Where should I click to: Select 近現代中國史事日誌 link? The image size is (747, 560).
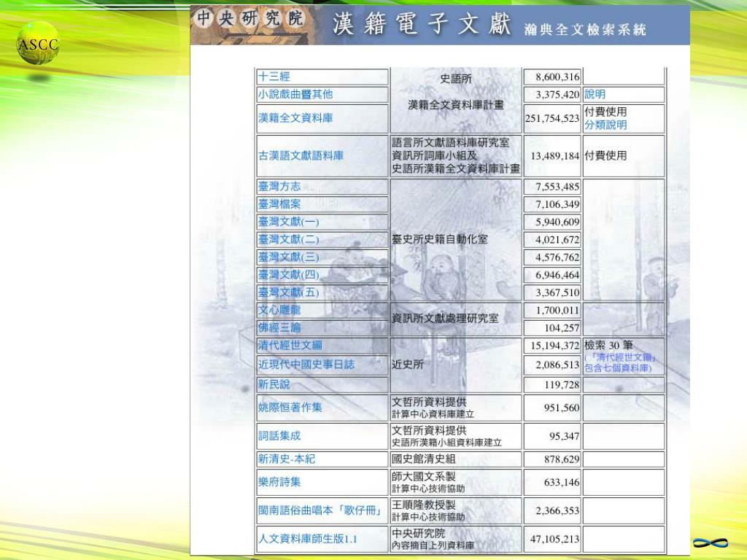click(x=306, y=364)
